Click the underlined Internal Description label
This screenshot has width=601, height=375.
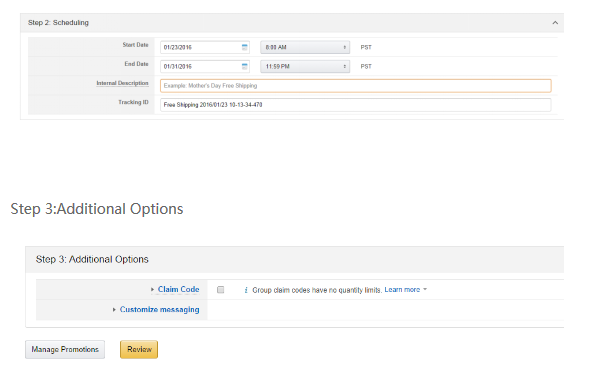122,83
